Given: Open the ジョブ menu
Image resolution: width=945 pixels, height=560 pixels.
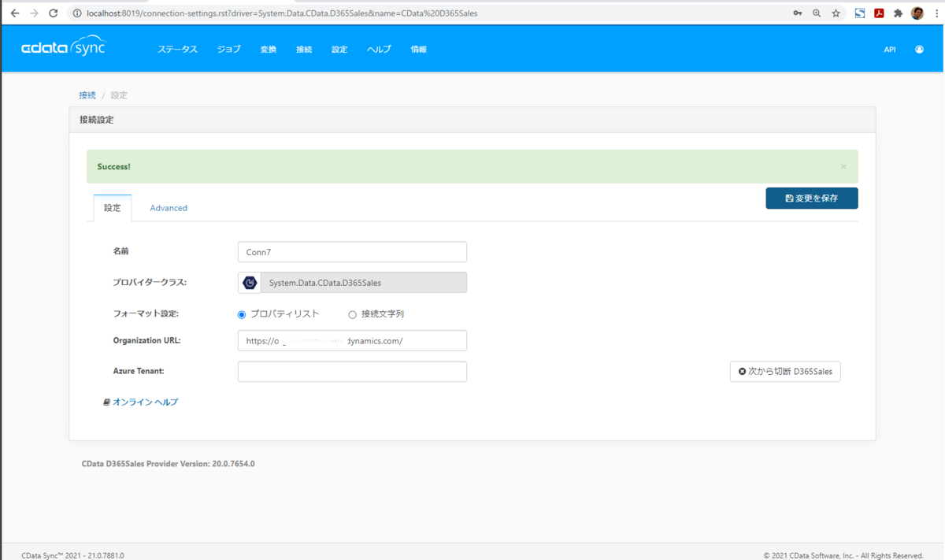Looking at the screenshot, I should click(229, 50).
